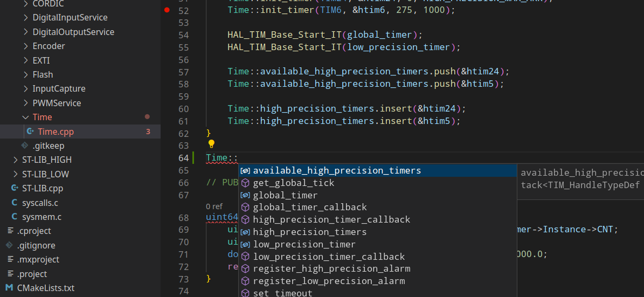
Task: Click the file icon beside .project
Action: (10, 274)
